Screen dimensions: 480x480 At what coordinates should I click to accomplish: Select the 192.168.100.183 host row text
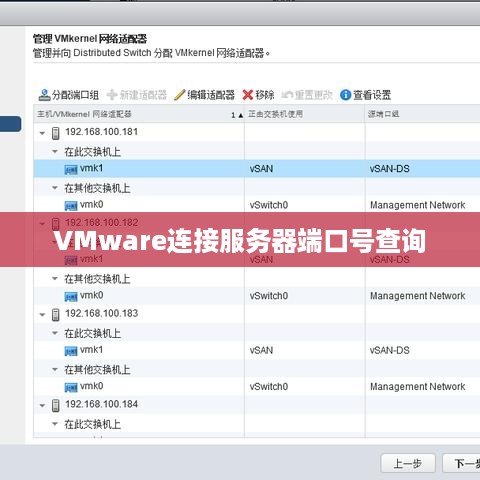coord(101,313)
